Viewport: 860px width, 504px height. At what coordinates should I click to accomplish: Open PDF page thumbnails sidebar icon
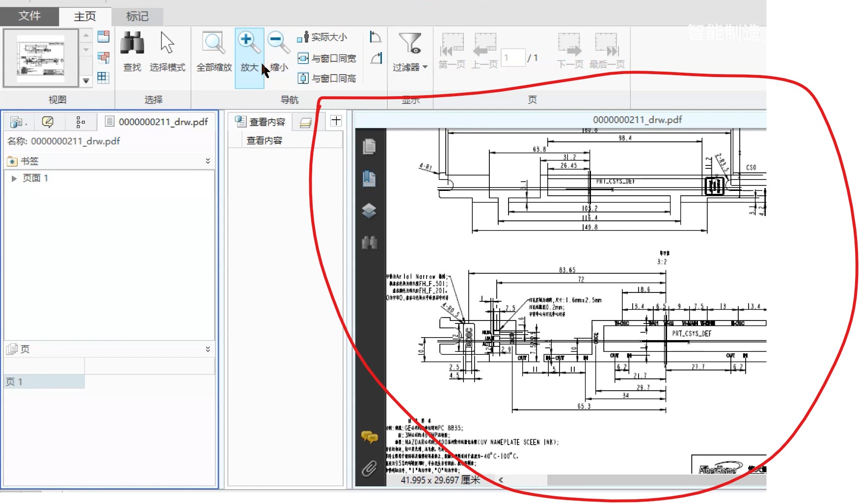(x=369, y=146)
